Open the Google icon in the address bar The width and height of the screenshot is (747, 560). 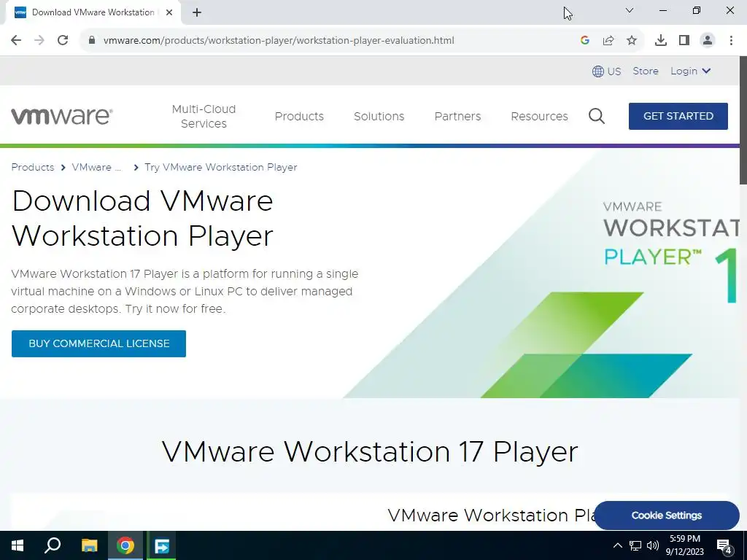[x=585, y=41]
